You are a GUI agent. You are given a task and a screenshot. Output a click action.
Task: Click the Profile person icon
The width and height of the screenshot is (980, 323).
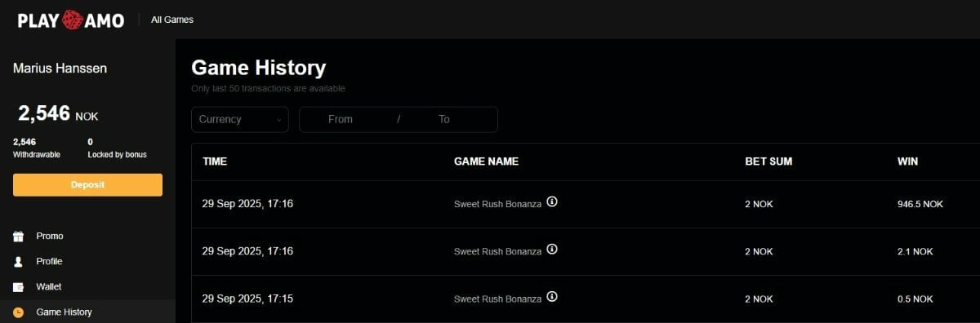(18, 262)
